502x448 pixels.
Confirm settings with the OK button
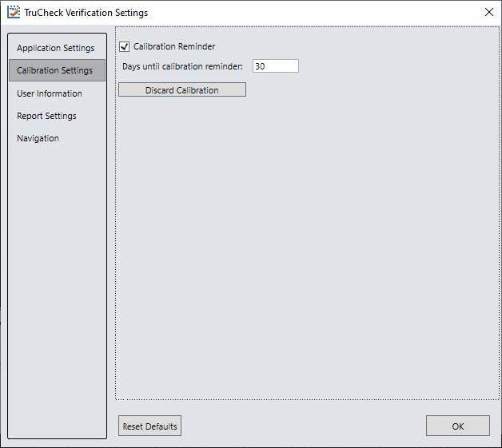[457, 426]
